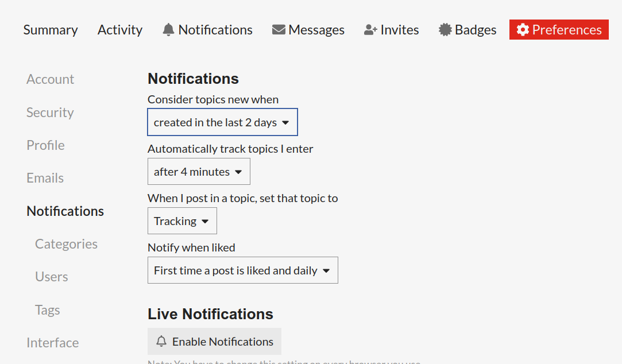This screenshot has width=622, height=364.
Task: Open the Interface preferences section
Action: 53,343
